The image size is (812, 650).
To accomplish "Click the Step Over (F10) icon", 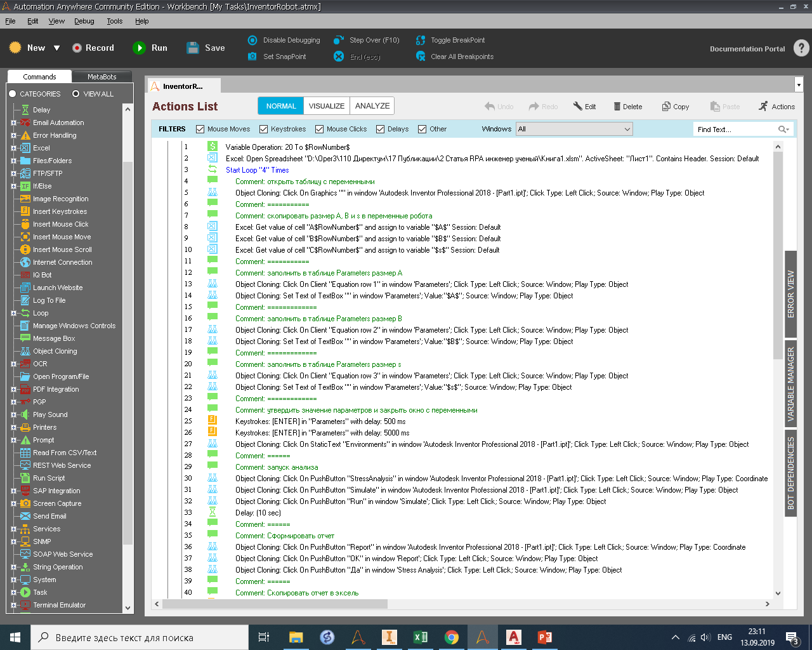I will coord(339,40).
